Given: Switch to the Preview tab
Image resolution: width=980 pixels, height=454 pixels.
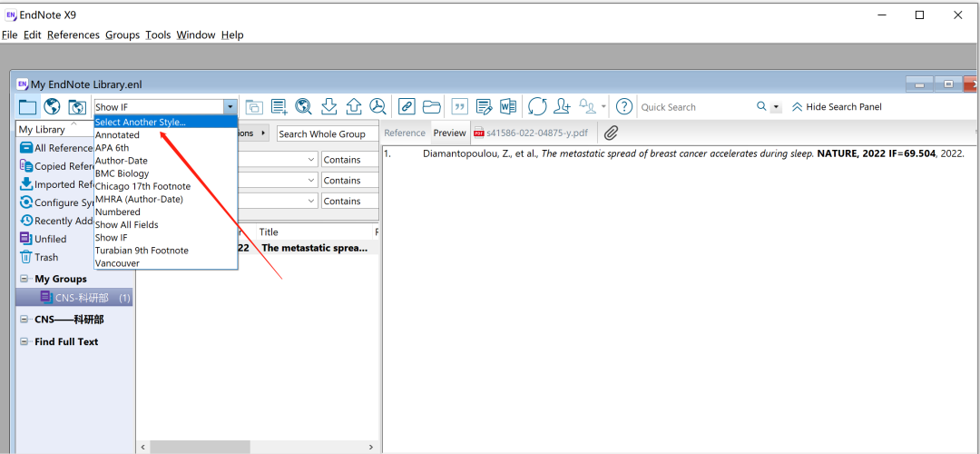Looking at the screenshot, I should pos(450,133).
